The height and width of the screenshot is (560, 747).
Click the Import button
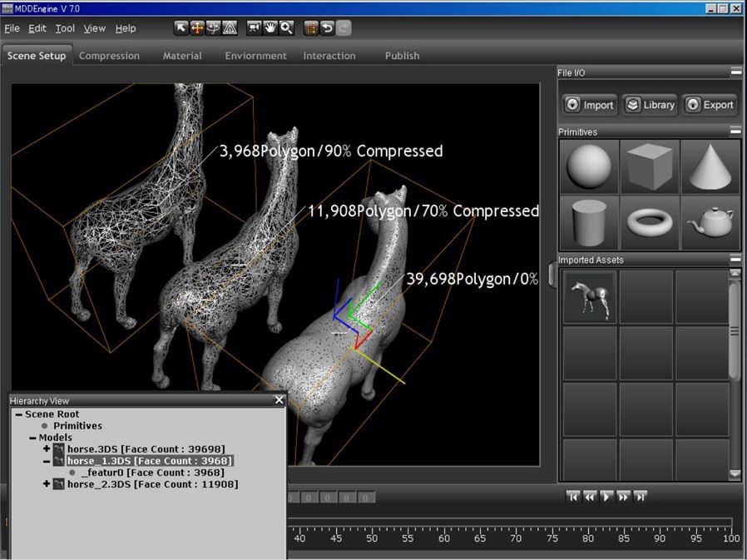click(x=589, y=105)
